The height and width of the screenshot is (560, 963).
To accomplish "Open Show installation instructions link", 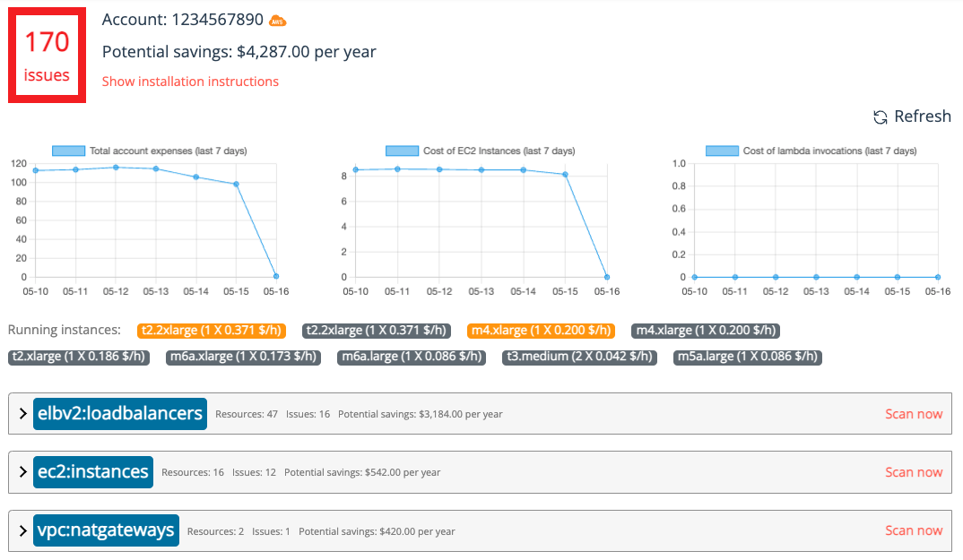I will coord(190,82).
